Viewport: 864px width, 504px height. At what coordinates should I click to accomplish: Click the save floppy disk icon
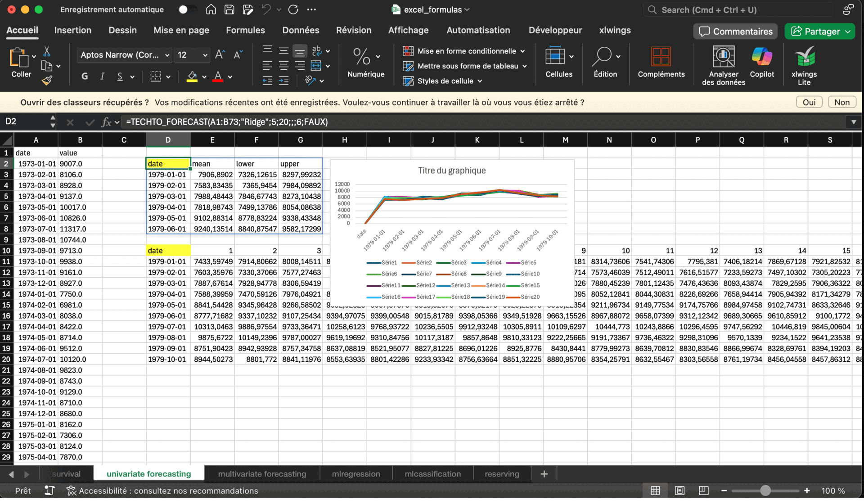[x=229, y=9]
